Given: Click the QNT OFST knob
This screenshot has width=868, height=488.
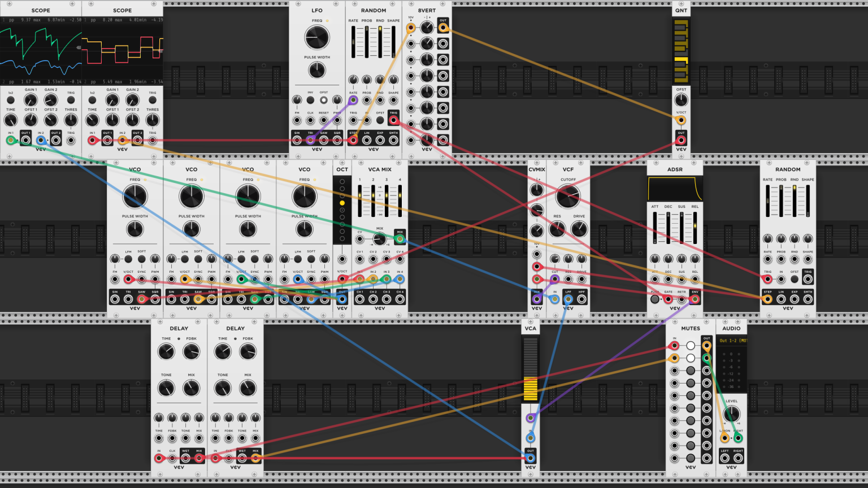Looking at the screenshot, I should click(682, 100).
